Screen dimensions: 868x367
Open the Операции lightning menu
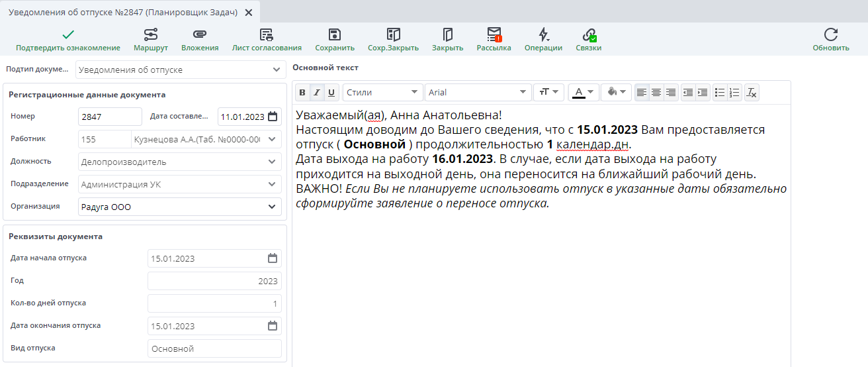[543, 40]
